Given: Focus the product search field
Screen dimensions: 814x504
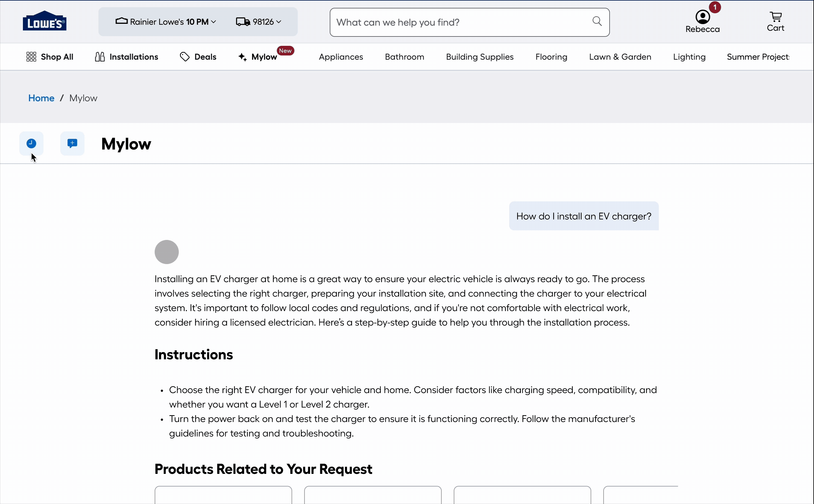Looking at the screenshot, I should (x=460, y=22).
